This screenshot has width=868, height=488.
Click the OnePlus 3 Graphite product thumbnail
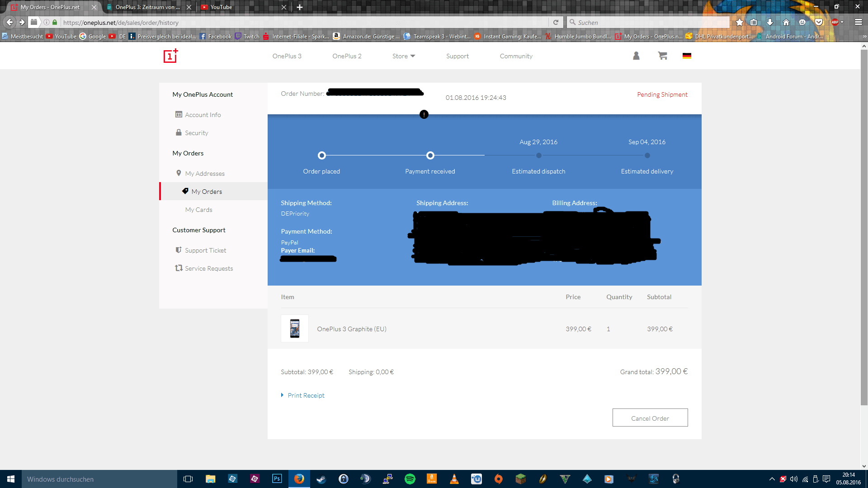point(295,328)
